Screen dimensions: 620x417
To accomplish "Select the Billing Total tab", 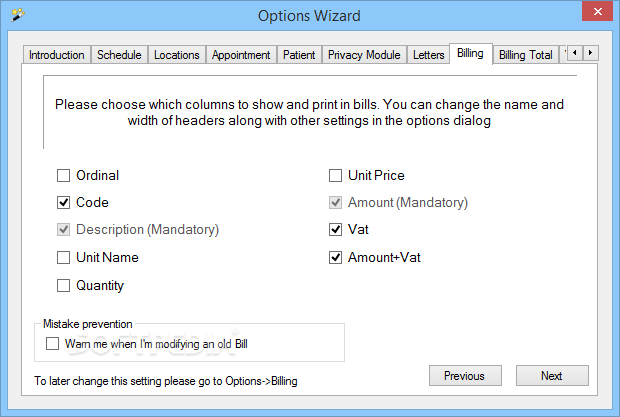I will click(x=525, y=55).
